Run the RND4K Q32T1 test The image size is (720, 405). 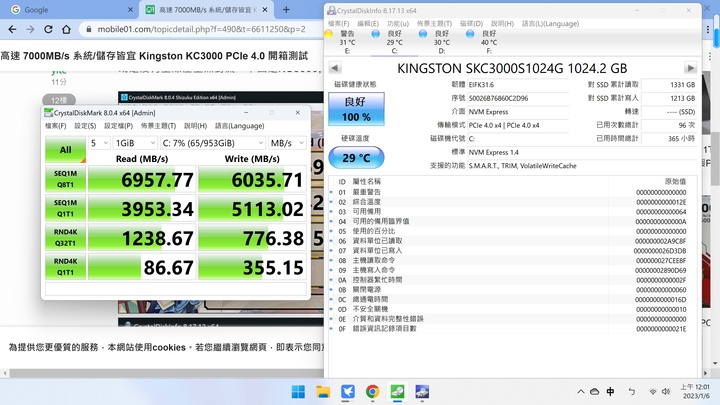pos(65,237)
